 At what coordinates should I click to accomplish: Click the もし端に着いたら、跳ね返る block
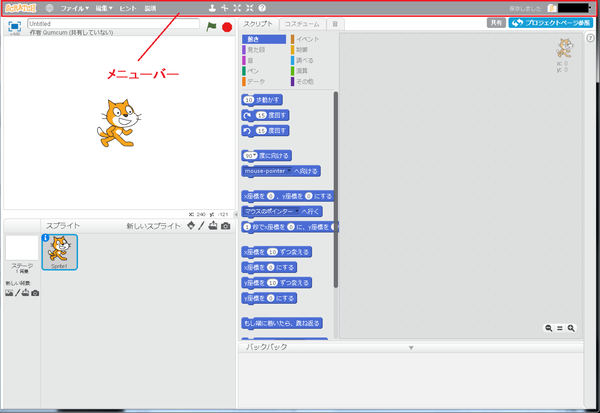[282, 323]
